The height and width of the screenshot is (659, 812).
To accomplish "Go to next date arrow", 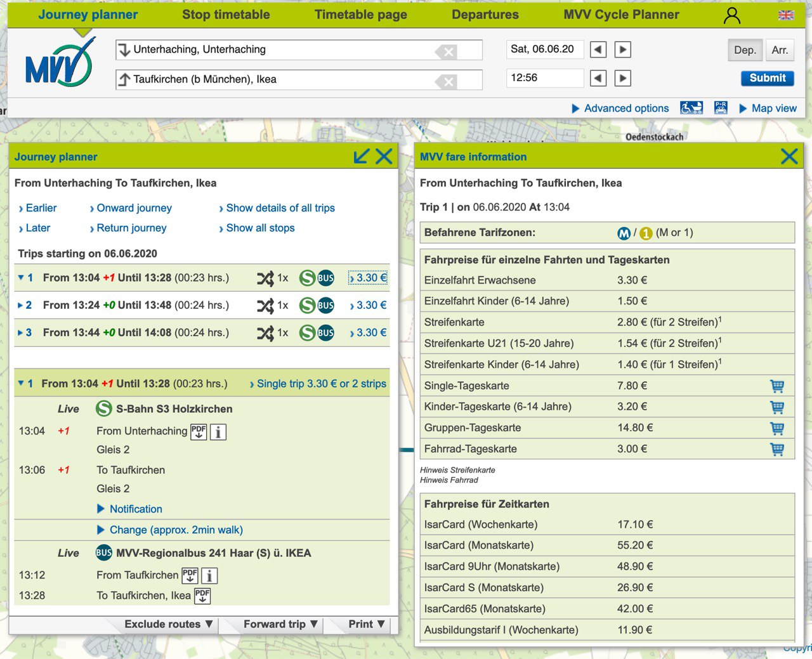I will point(623,49).
